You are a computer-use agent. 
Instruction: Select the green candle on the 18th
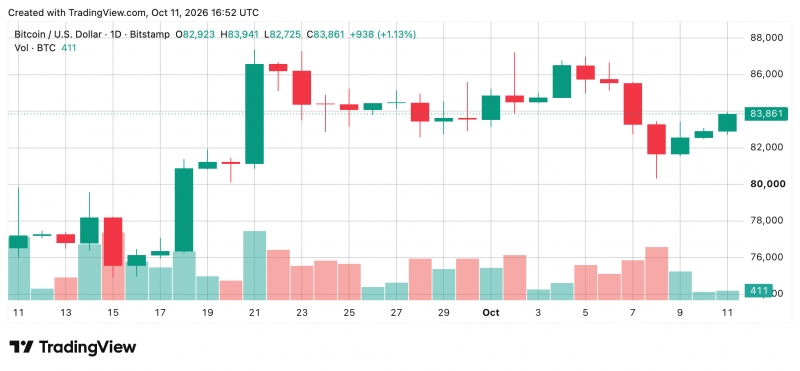(x=184, y=210)
